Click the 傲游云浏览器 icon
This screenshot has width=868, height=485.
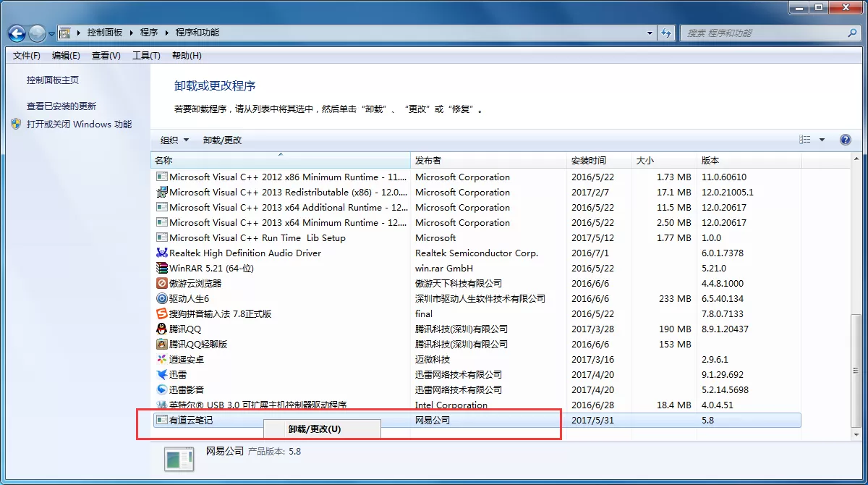pyautogui.click(x=162, y=283)
